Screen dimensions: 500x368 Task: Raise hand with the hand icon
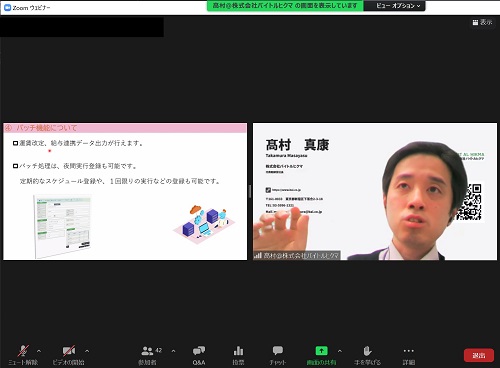[x=367, y=351]
